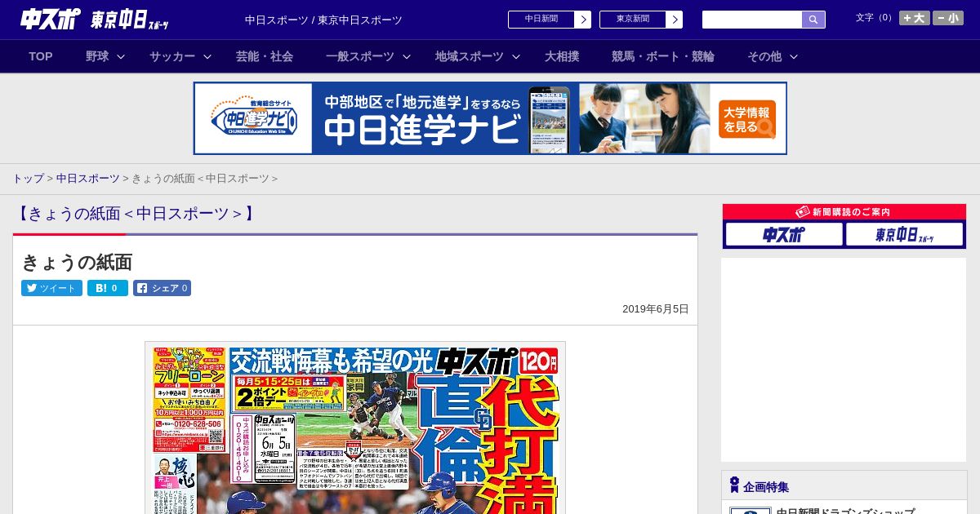Open 芸能・社会 navigation item

(x=265, y=56)
